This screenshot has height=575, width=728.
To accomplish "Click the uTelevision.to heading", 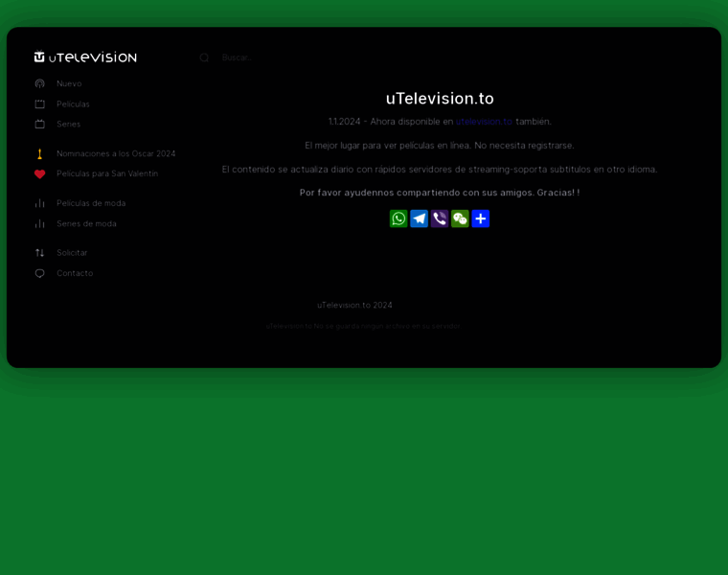I will point(440,99).
